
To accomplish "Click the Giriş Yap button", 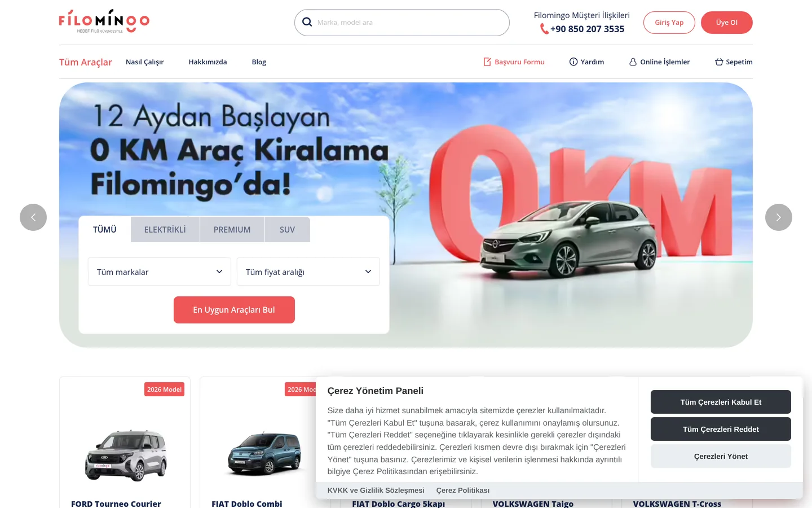I will click(x=669, y=23).
